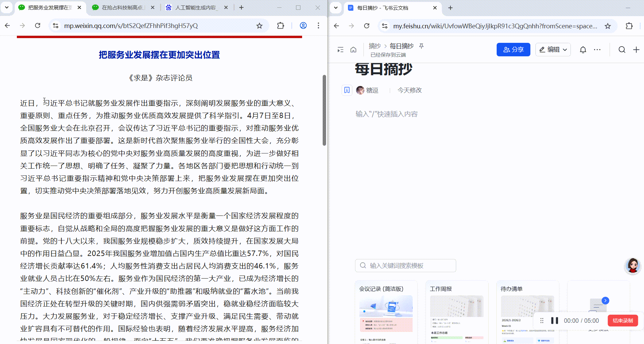Click the home icon in the Feishu breadcrumb
The height and width of the screenshot is (344, 644).
(x=353, y=49)
